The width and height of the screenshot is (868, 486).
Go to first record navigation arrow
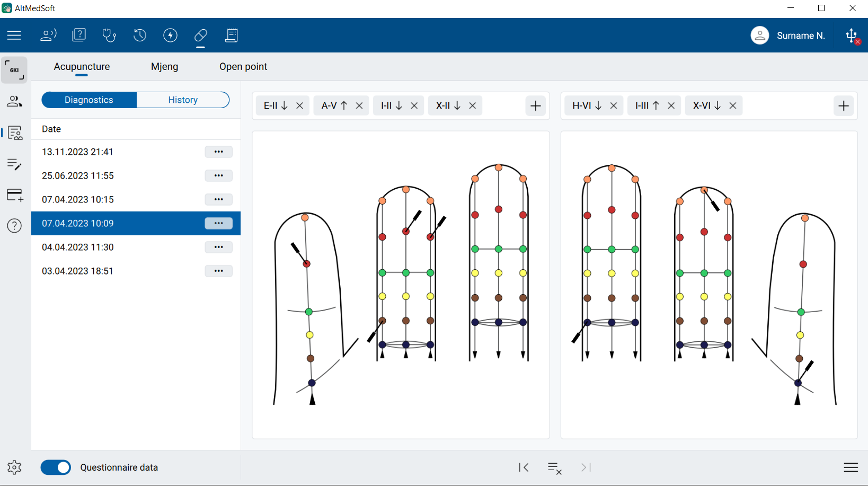(x=524, y=467)
